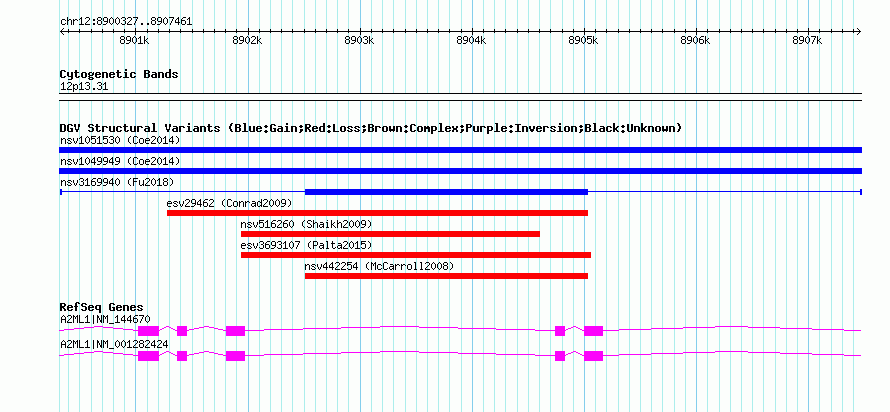Open the nsv3169940 (Fu2018) variant label

117,182
